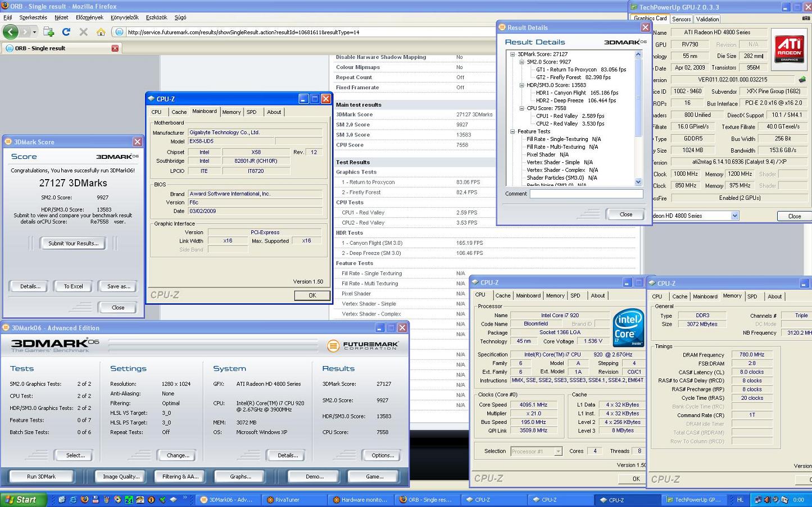Collapse CPU Score: 7558 tree node
The height and width of the screenshot is (507, 812).
click(521, 108)
